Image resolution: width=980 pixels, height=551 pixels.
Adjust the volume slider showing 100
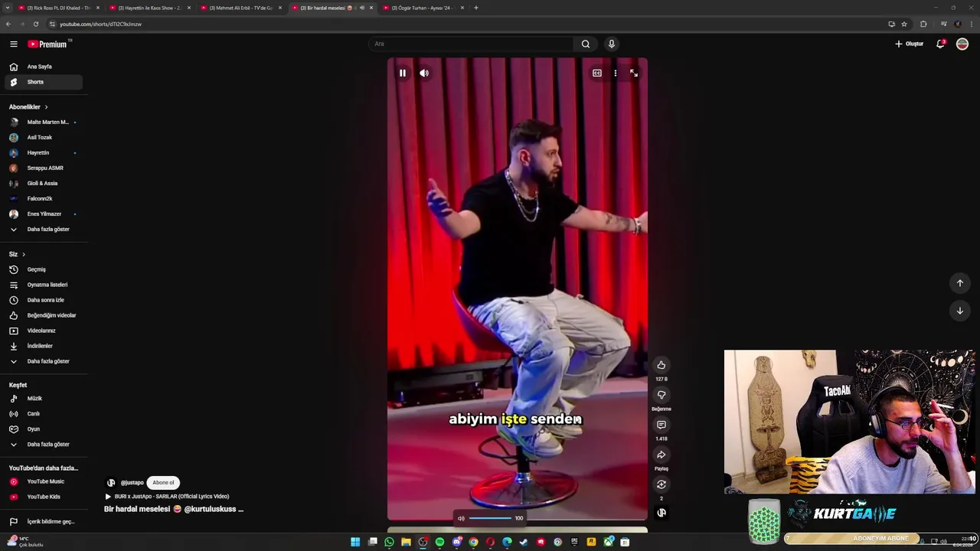[x=490, y=518]
